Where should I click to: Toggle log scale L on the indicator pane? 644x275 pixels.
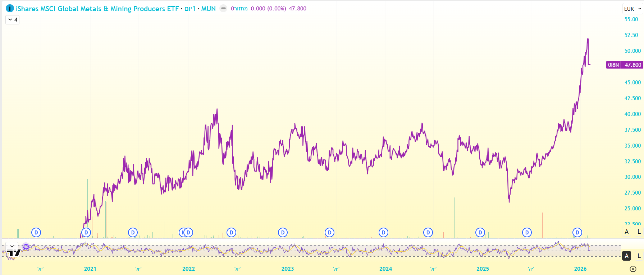tap(639, 256)
